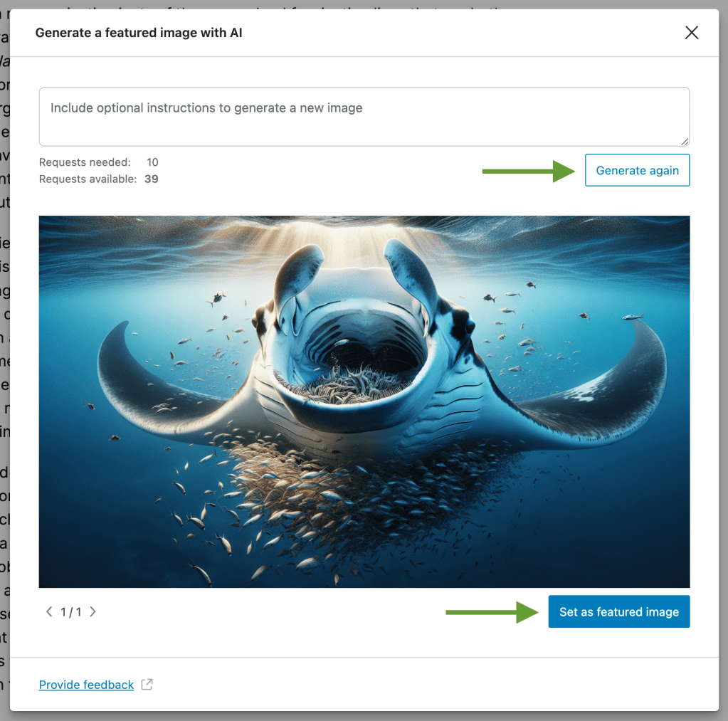Click green arrow pointing at Generate again
The height and width of the screenshot is (721, 728).
(528, 171)
